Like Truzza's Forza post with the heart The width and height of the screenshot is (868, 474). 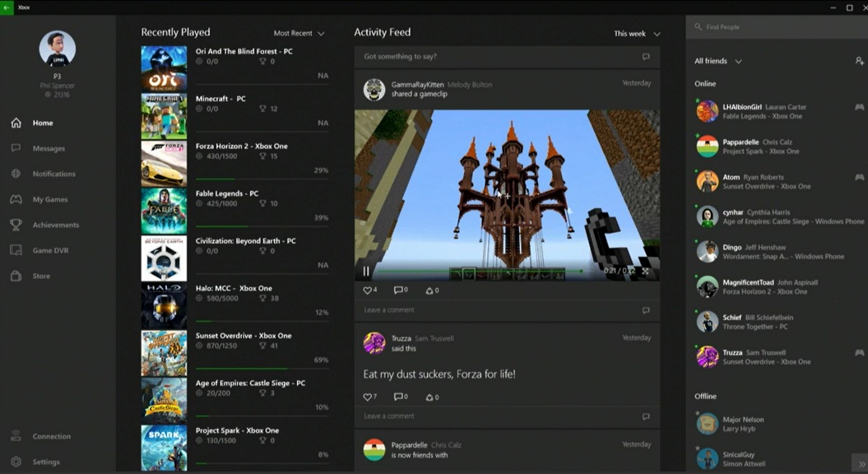[x=368, y=397]
